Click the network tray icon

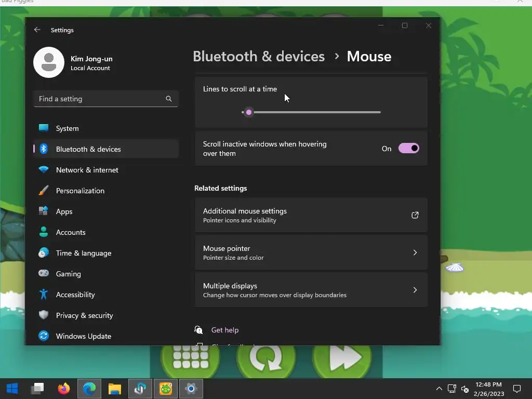coord(451,389)
